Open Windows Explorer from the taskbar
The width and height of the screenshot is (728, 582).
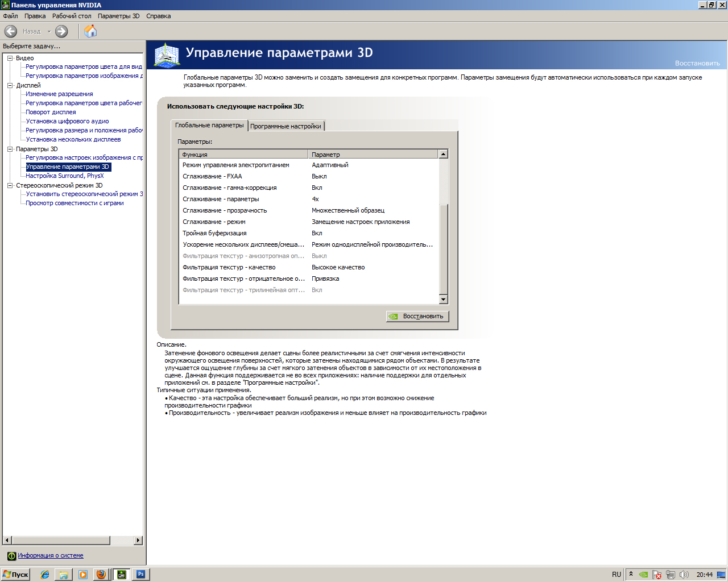tap(64, 575)
